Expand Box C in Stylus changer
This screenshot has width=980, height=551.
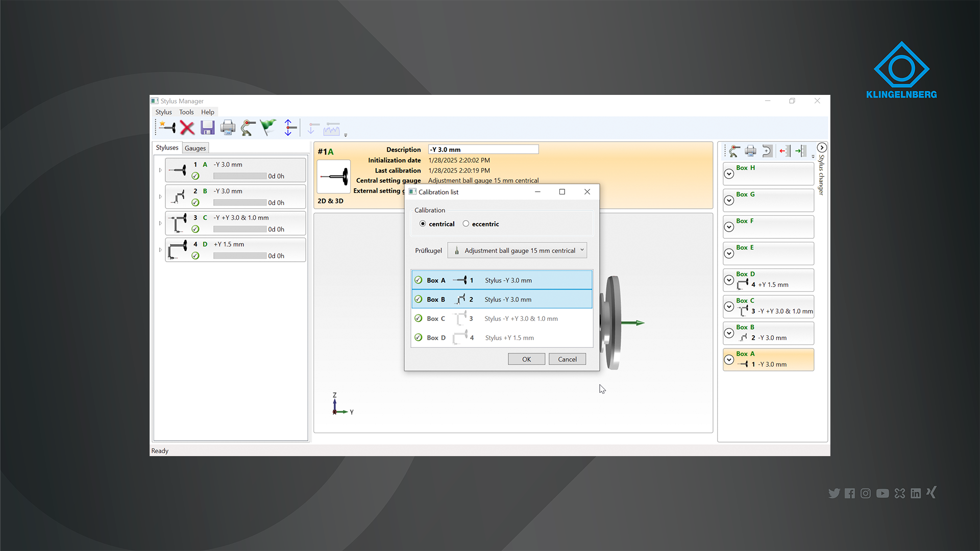(x=729, y=307)
